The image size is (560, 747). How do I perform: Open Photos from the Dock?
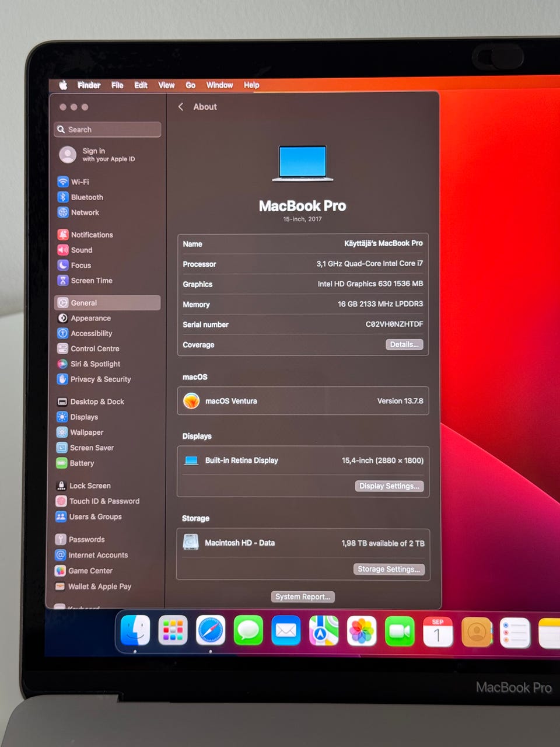tap(362, 631)
